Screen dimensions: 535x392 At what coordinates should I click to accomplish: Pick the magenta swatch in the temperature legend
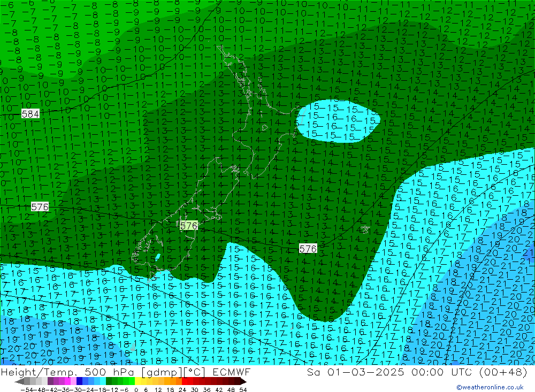[67, 381]
